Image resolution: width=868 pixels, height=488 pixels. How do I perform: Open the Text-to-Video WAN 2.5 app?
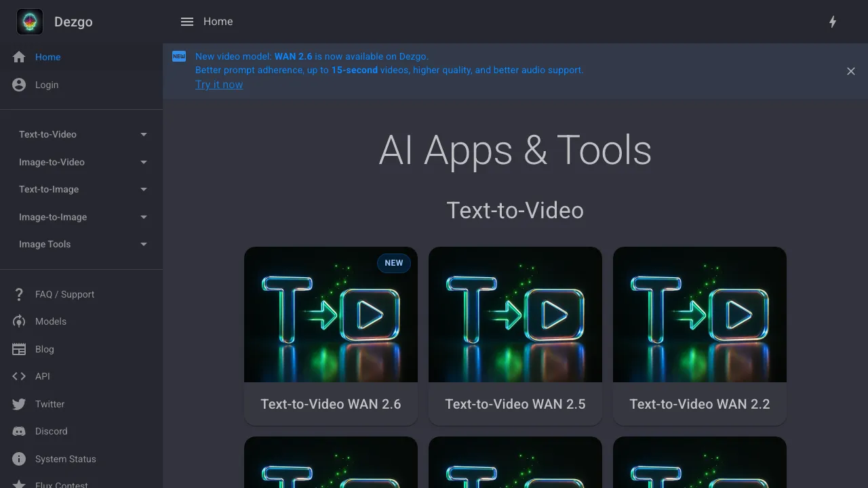tap(515, 335)
